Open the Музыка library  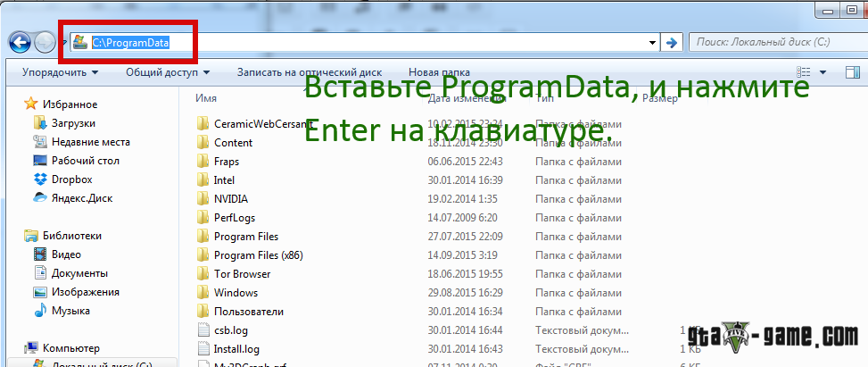click(x=70, y=311)
